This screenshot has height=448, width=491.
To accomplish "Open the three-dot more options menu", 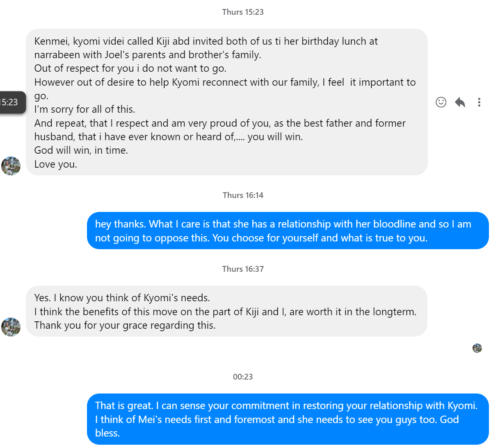I will coord(479,102).
